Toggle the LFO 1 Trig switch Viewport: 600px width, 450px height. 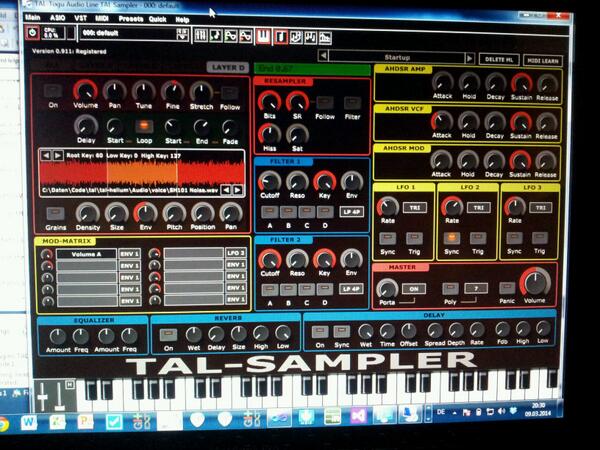click(414, 238)
